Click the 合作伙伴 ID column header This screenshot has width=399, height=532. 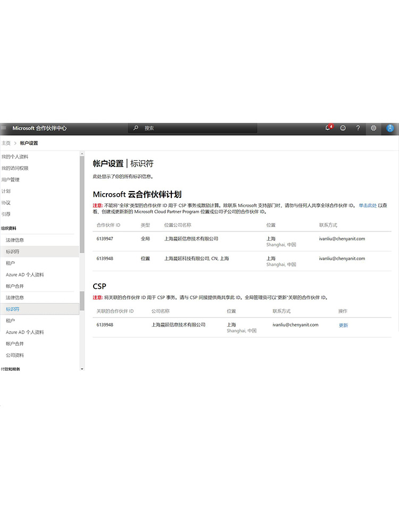point(109,225)
